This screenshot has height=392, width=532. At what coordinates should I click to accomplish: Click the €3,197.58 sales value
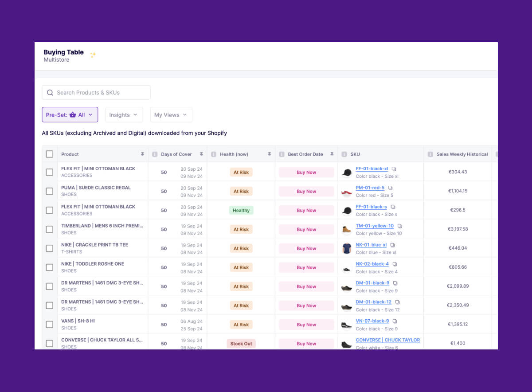[458, 229]
